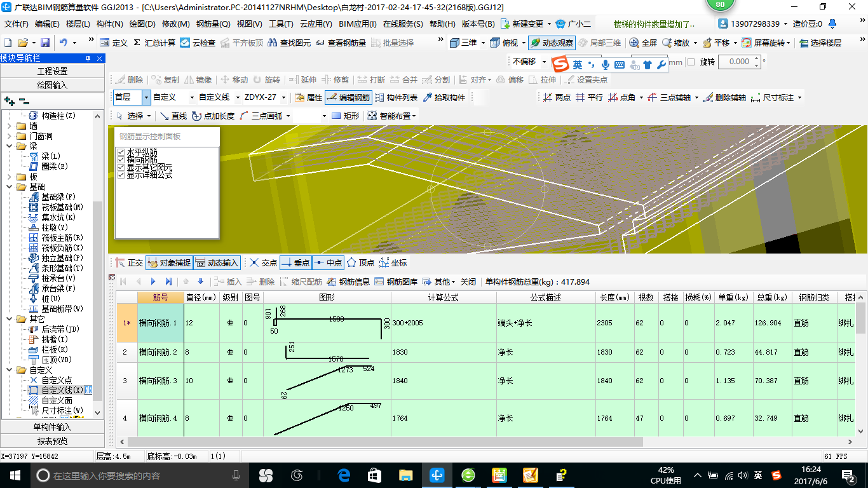Viewport: 868px width, 488px height.
Task: Click the horizontal scrollbar of rebar table
Action: click(x=385, y=442)
